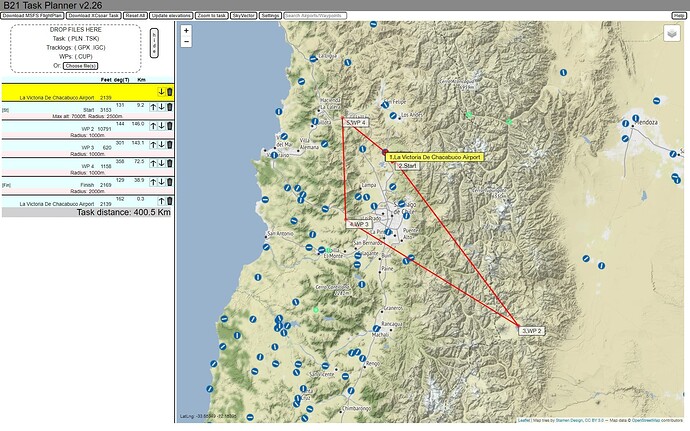This screenshot has width=690, height=431.
Task: Open the map layers control
Action: pos(672,33)
